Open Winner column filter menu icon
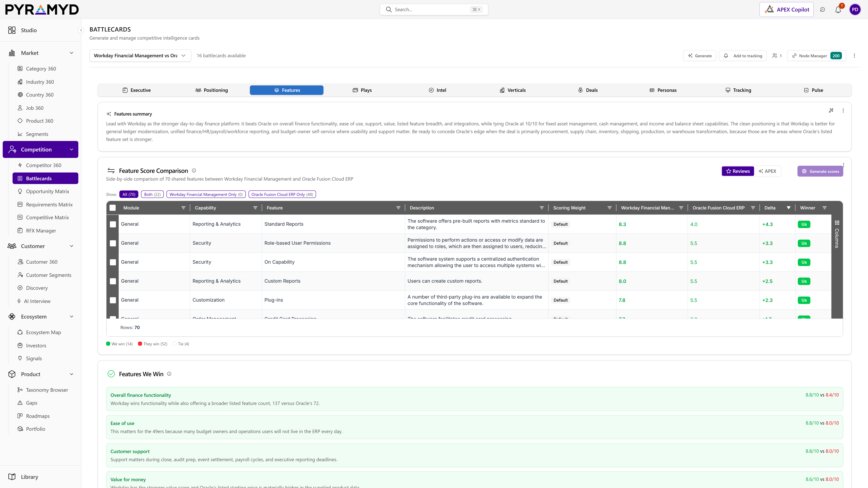This screenshot has height=488, width=868. tap(824, 208)
